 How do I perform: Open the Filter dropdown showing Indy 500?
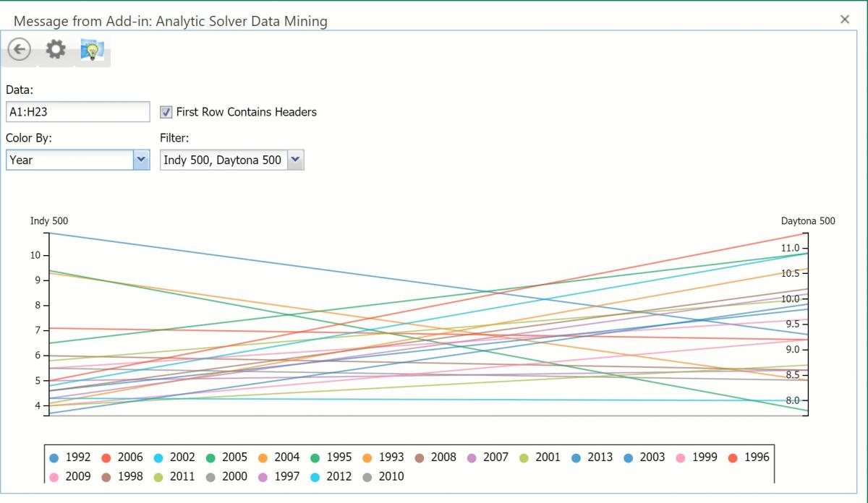click(295, 160)
